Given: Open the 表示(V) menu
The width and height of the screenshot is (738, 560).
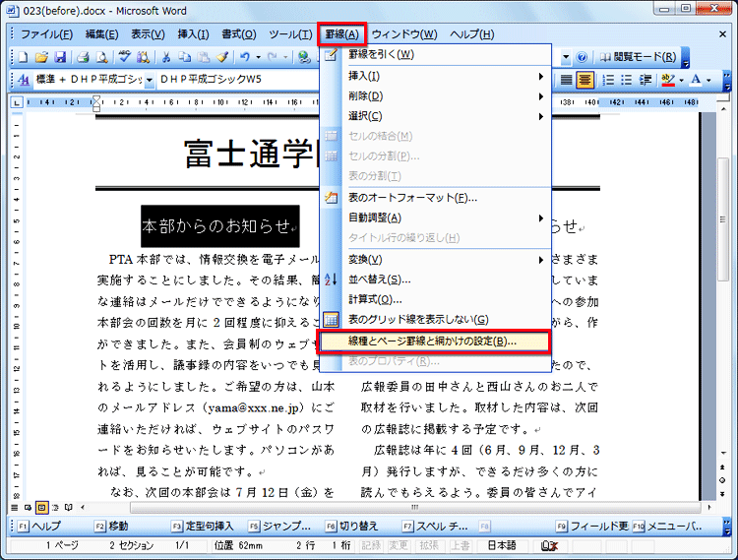Looking at the screenshot, I should [148, 34].
